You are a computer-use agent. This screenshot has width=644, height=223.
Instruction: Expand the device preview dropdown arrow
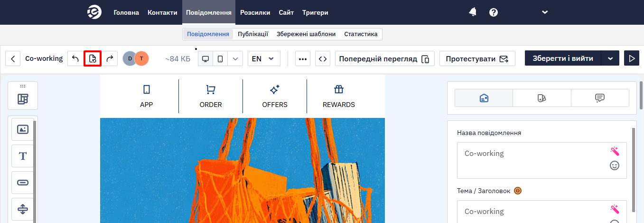(236, 59)
